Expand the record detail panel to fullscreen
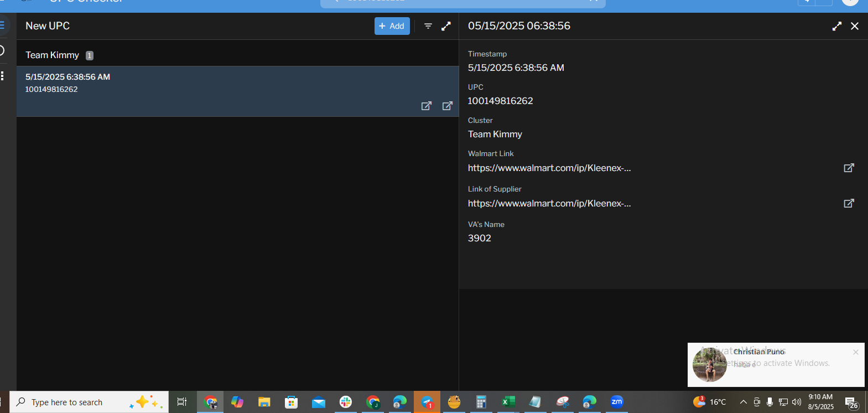Image resolution: width=868 pixels, height=413 pixels. pos(836,26)
